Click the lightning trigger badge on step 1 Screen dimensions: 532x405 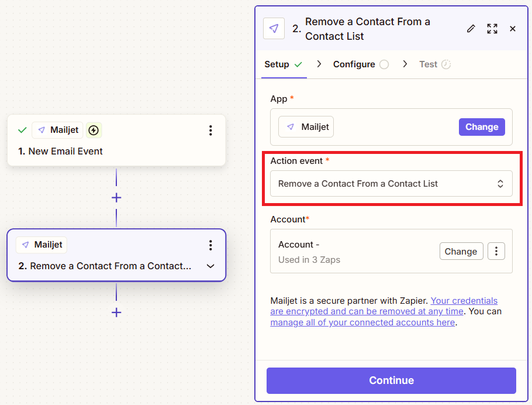tap(94, 130)
